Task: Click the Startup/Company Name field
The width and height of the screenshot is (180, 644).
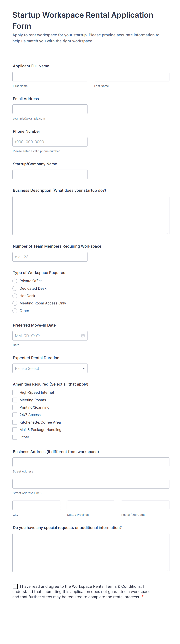Action: 50,174
